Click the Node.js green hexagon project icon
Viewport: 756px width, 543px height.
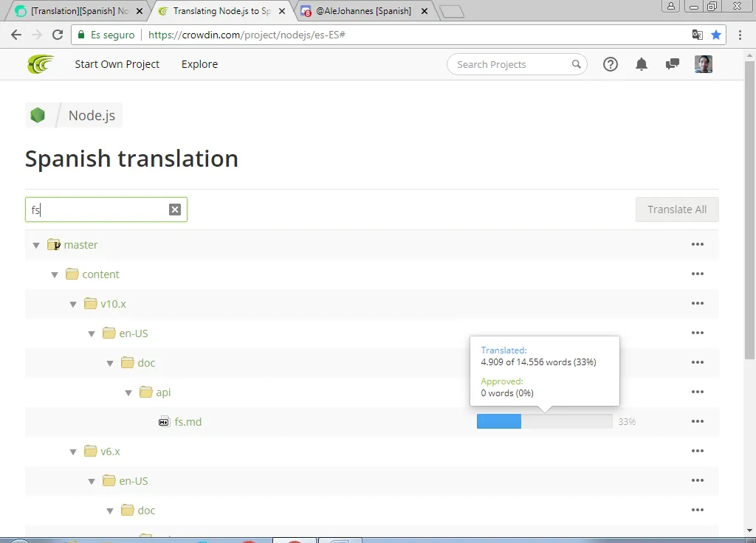click(x=38, y=115)
